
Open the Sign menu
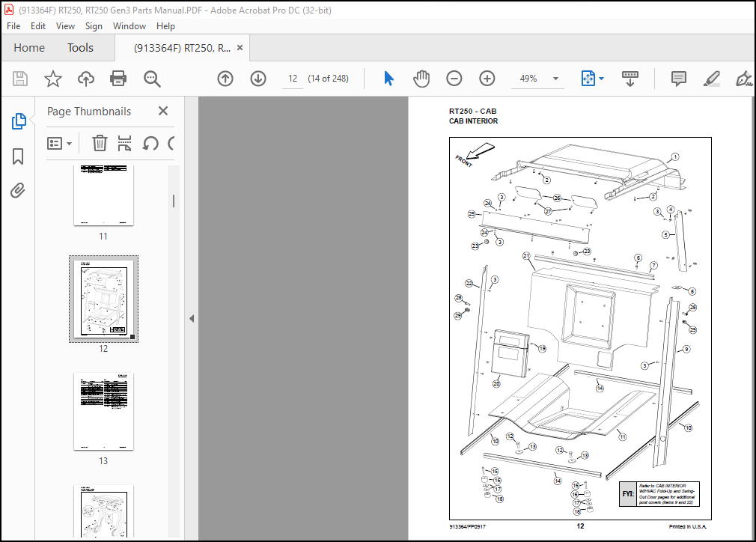94,26
